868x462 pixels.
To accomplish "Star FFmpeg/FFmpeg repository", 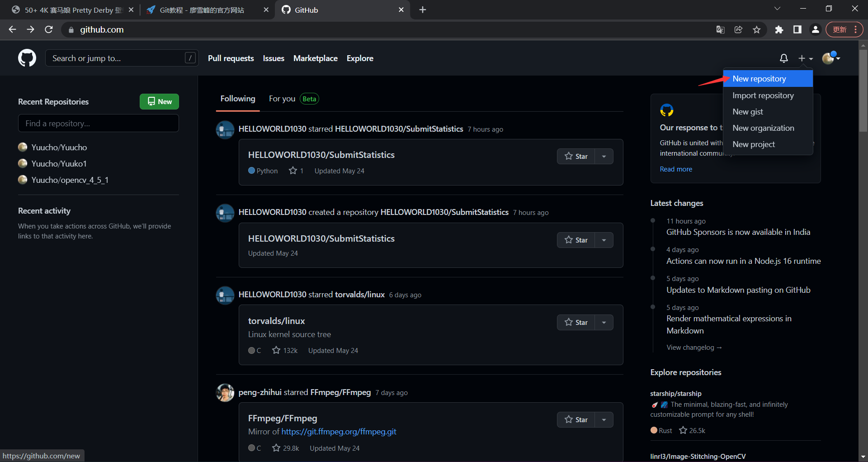I will pyautogui.click(x=576, y=419).
